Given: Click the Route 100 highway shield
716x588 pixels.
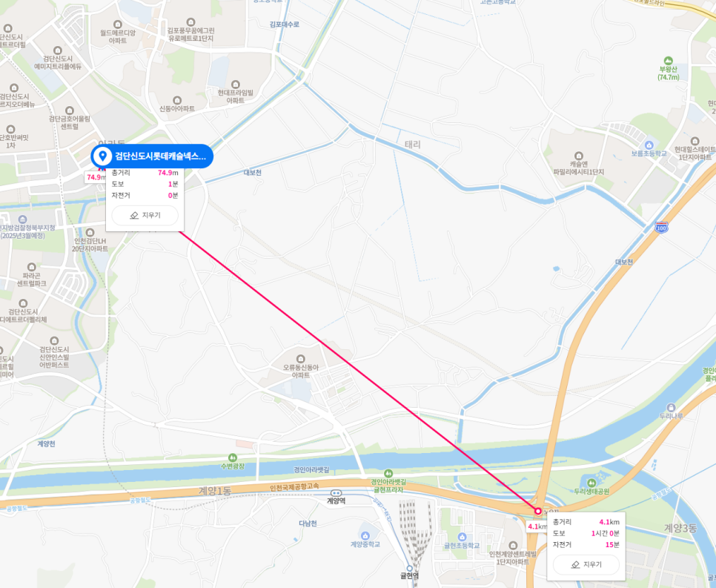Looking at the screenshot, I should pyautogui.click(x=661, y=227).
